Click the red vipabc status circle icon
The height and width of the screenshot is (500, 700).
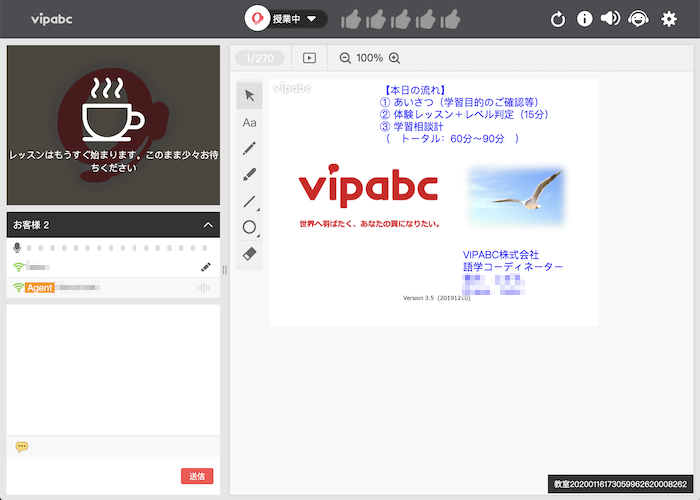coord(257,18)
